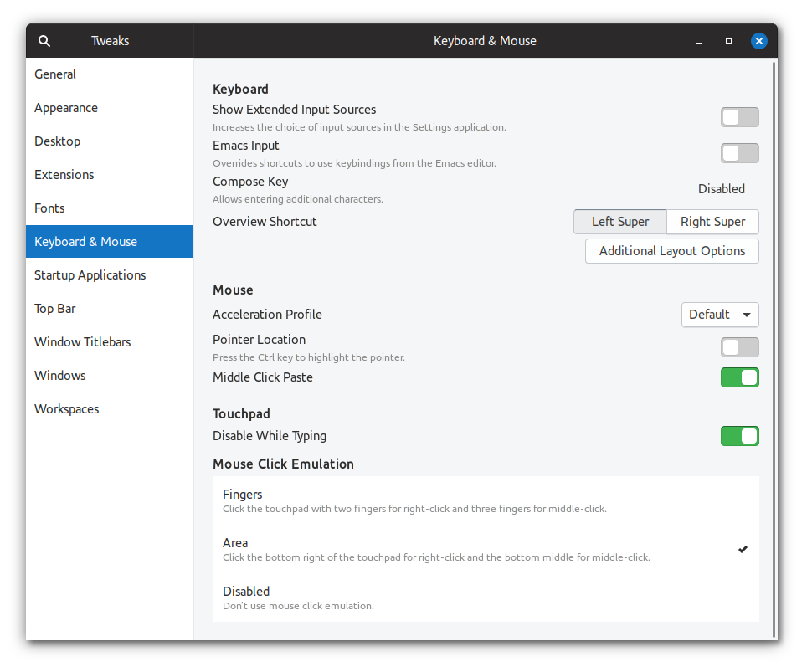Open Top Bar settings

coord(110,309)
